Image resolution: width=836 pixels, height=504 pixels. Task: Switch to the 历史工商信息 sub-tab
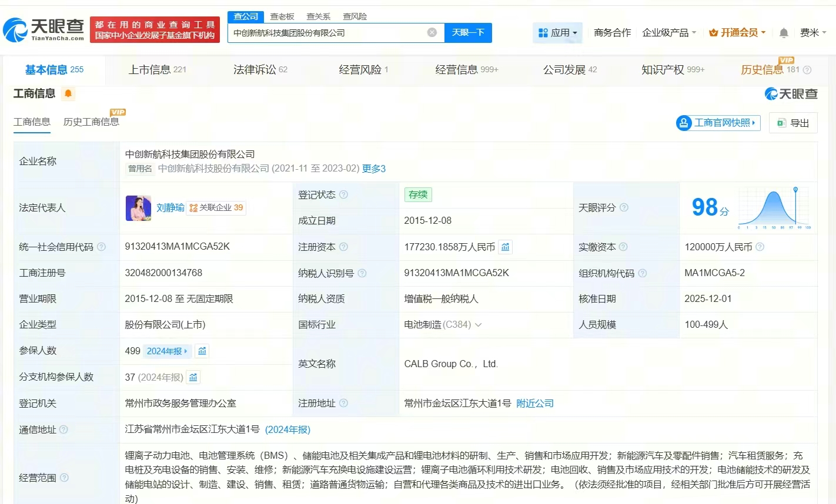click(x=91, y=122)
